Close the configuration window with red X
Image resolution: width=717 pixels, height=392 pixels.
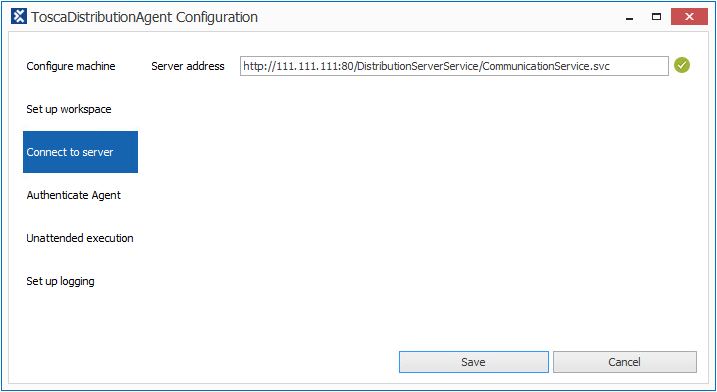pyautogui.click(x=689, y=17)
